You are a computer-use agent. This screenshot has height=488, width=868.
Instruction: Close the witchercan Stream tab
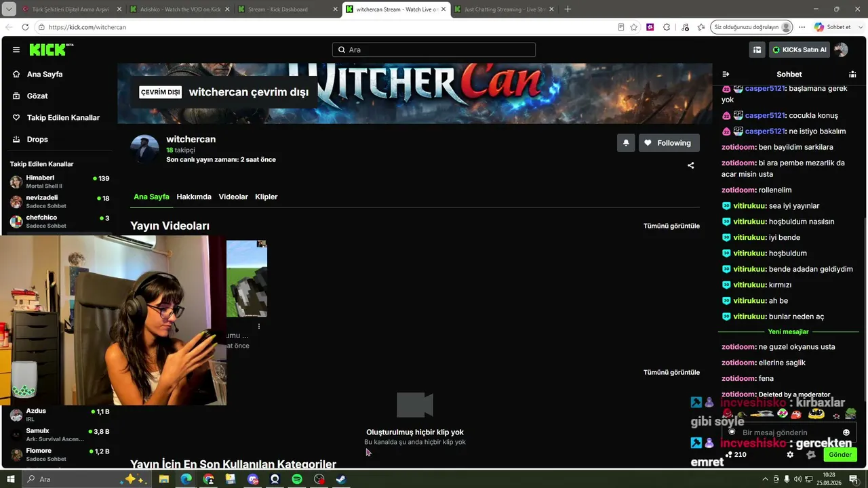443,9
